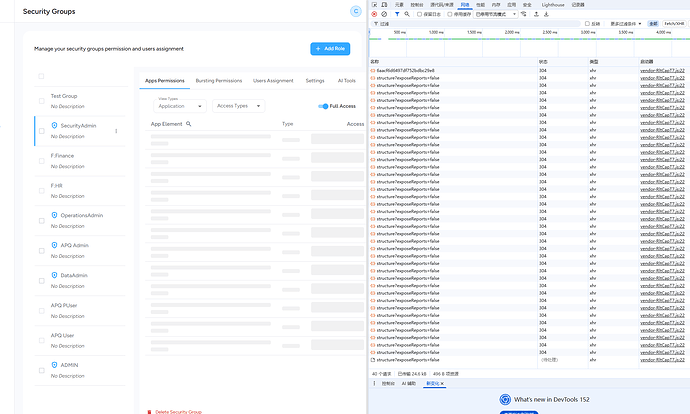Open network search with the magnifier icon
The width and height of the screenshot is (690, 414).
[407, 14]
